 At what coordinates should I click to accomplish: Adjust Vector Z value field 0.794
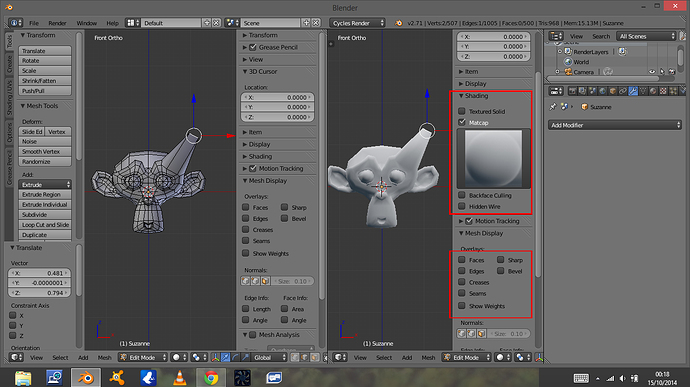point(39,293)
